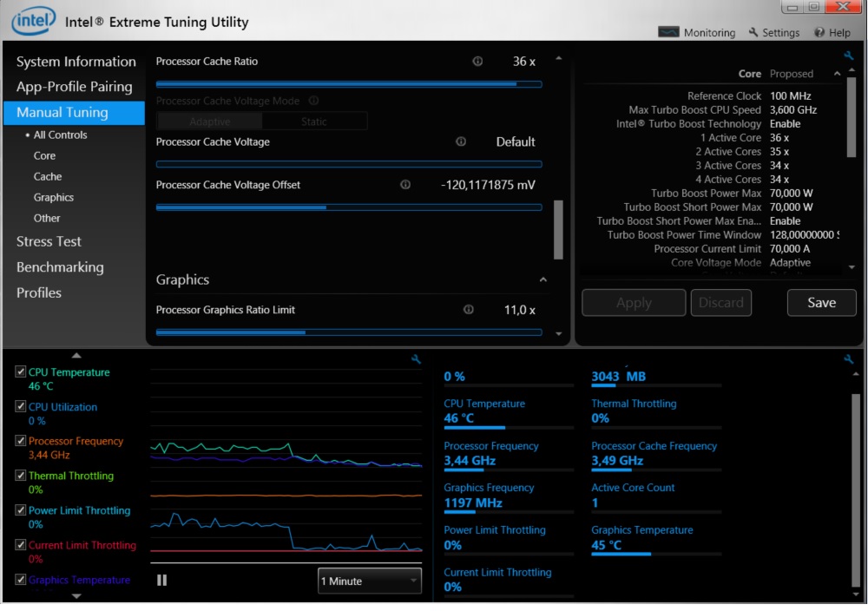This screenshot has height=611, width=868.
Task: Show info for Processor Cache Voltage
Action: coord(461,141)
